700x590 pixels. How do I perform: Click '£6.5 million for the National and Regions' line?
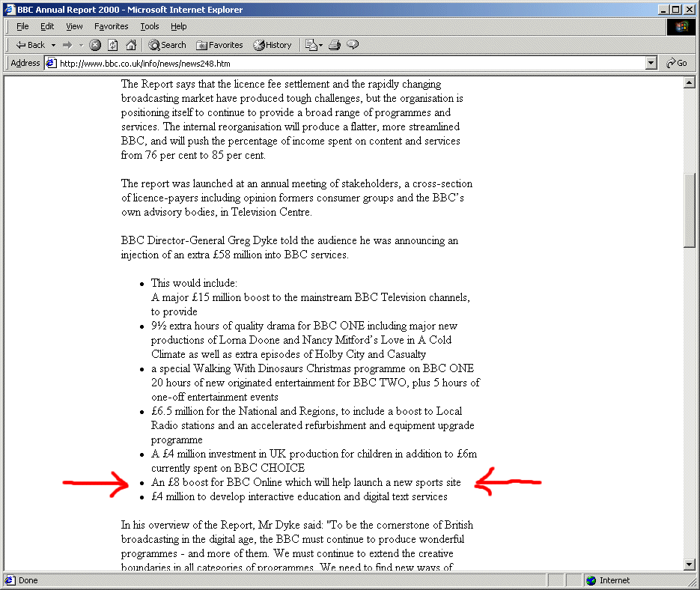coord(306,411)
